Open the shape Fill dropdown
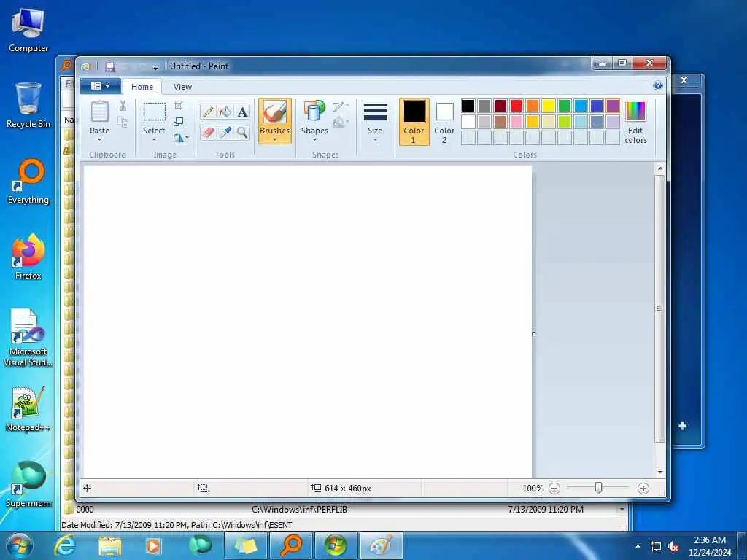Image resolution: width=747 pixels, height=560 pixels. click(x=341, y=122)
